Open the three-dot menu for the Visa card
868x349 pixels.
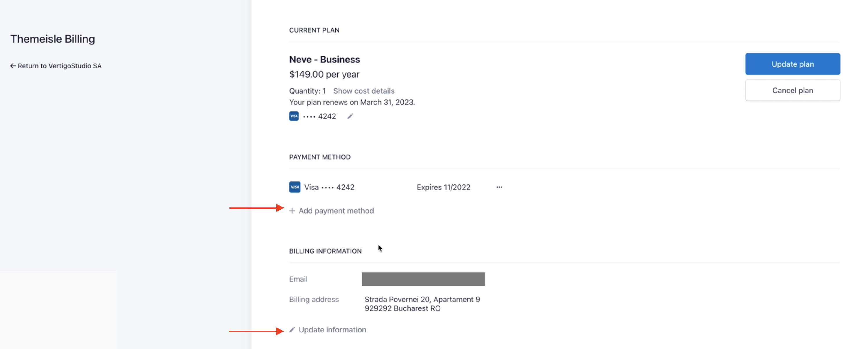[499, 187]
